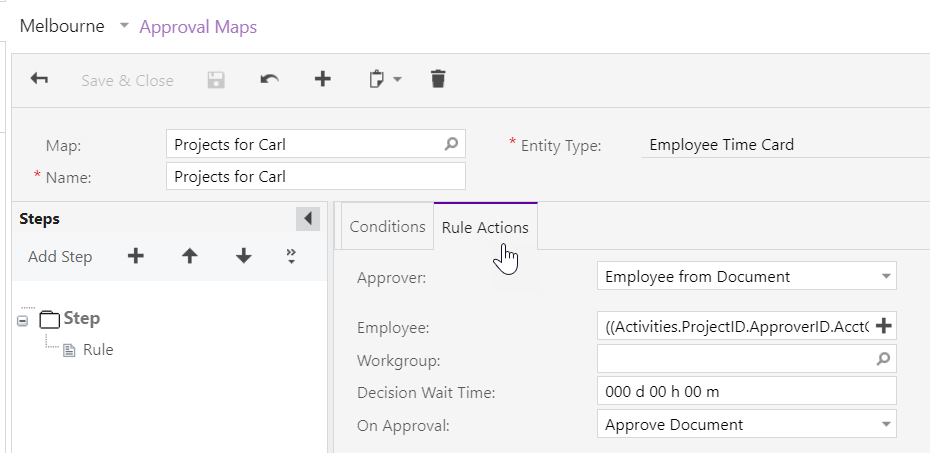The width and height of the screenshot is (930, 453).
Task: Collapse the Step tree node
Action: (23, 320)
